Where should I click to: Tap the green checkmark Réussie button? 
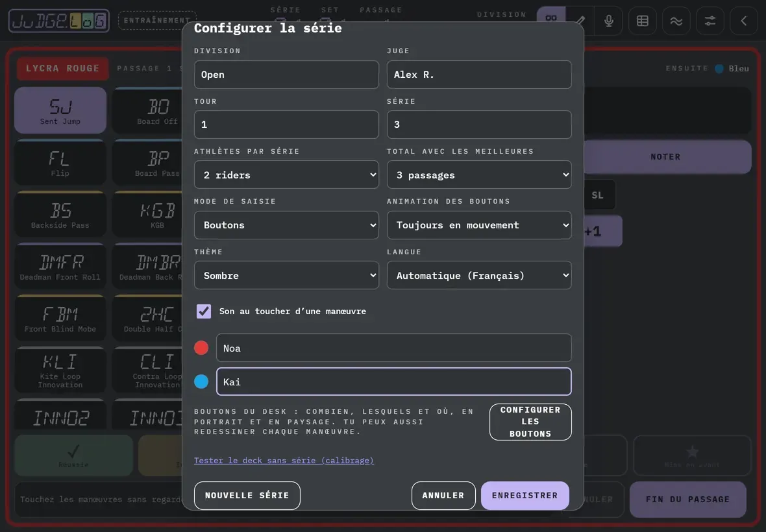[73, 455]
